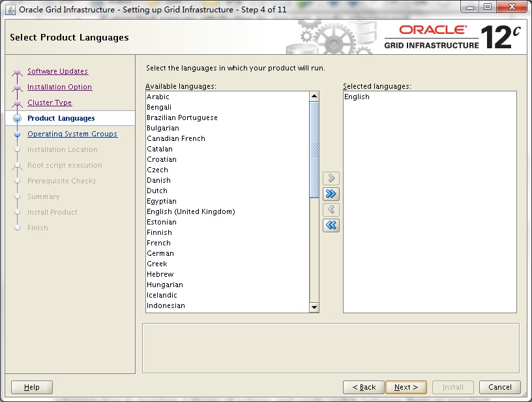532x402 pixels.
Task: Click the Help button
Action: tap(32, 387)
